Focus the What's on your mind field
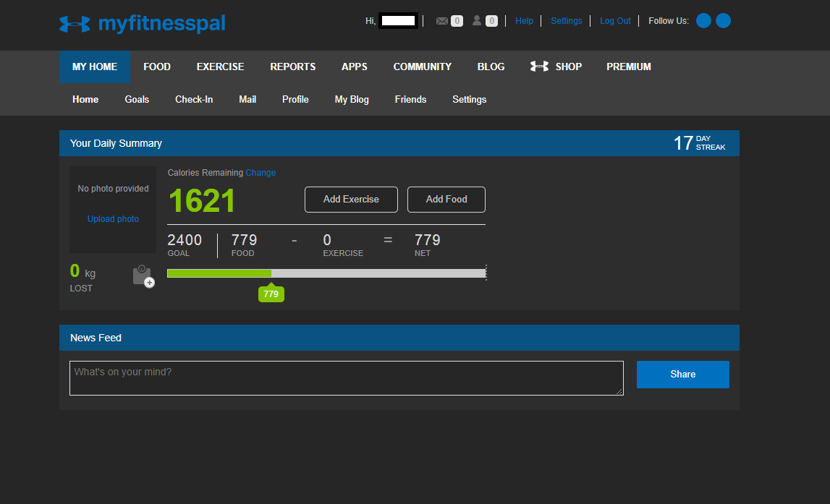 click(346, 378)
